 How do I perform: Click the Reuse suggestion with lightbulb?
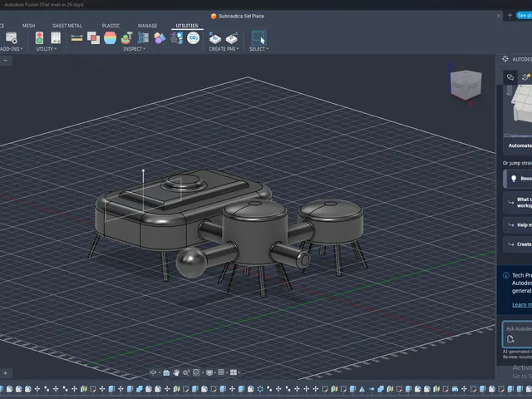pos(517,179)
